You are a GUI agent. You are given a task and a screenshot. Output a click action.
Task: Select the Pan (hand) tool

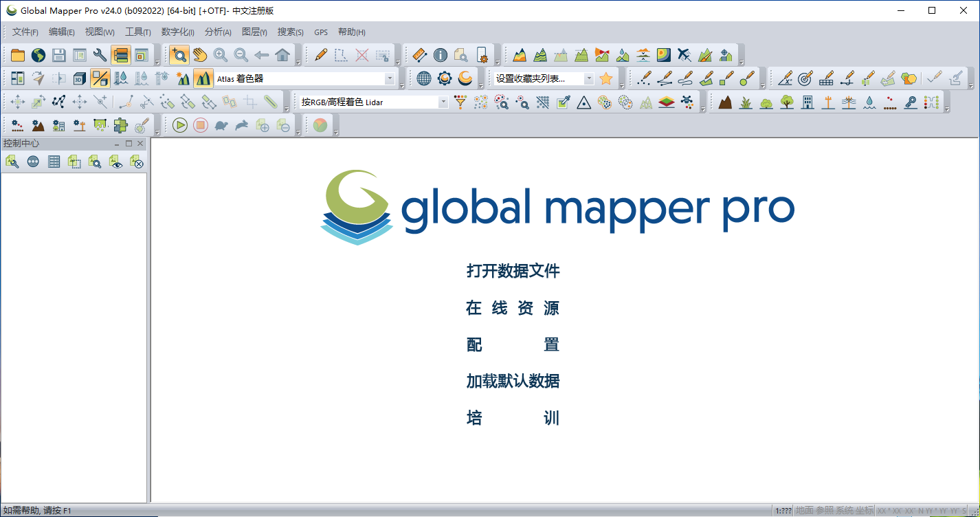199,55
